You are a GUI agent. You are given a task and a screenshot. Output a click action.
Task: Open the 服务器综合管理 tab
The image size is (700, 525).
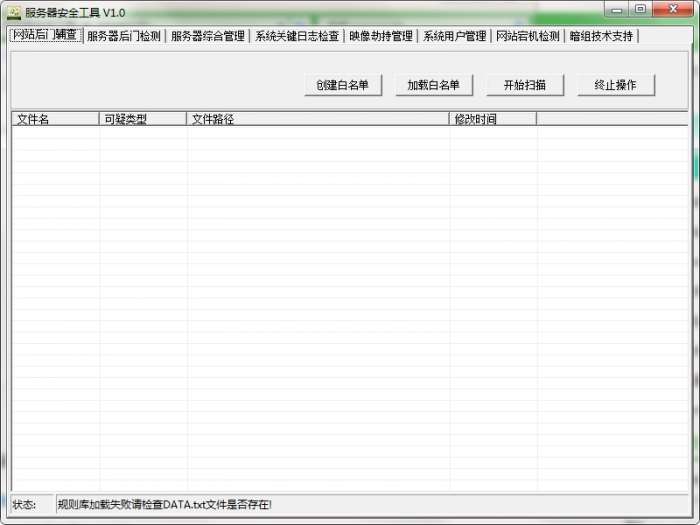[x=208, y=36]
